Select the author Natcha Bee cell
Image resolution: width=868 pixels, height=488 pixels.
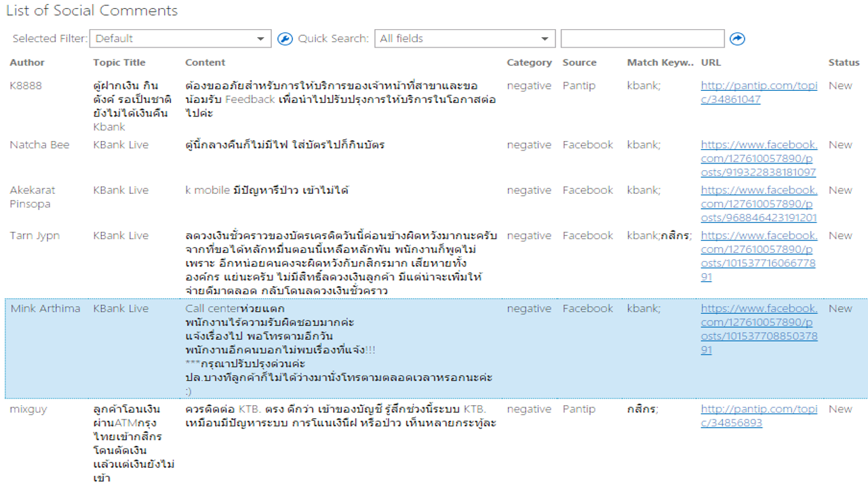coord(39,144)
